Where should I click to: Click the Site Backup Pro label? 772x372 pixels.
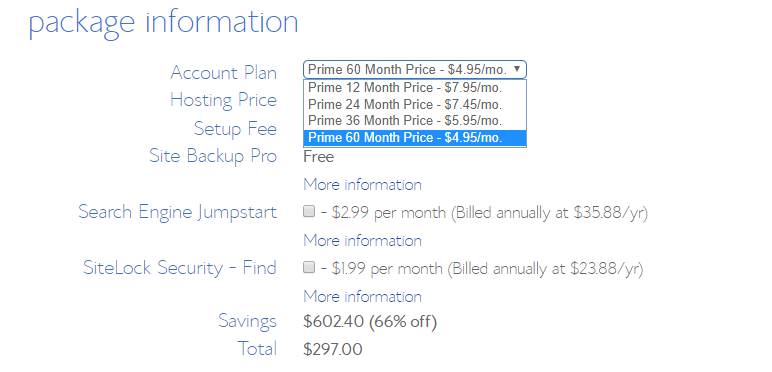(x=213, y=157)
